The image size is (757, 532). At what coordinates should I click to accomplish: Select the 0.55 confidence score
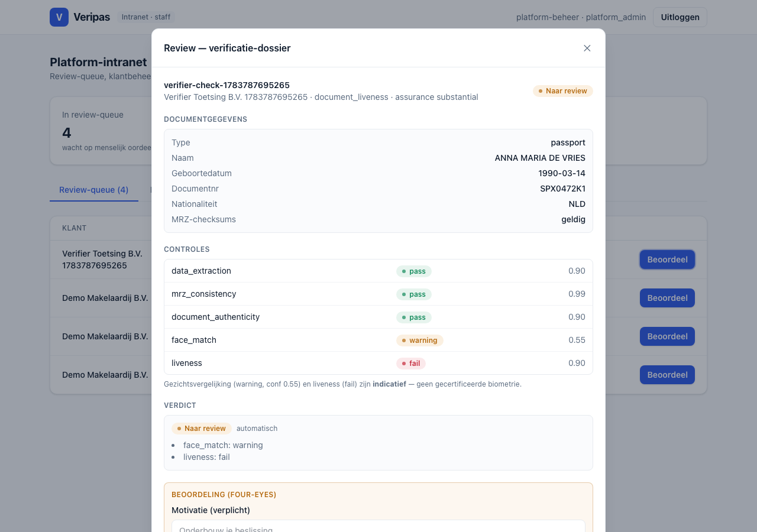[577, 340]
